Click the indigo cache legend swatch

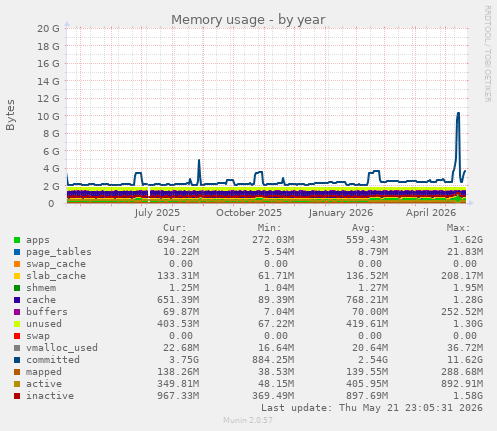coord(17,300)
